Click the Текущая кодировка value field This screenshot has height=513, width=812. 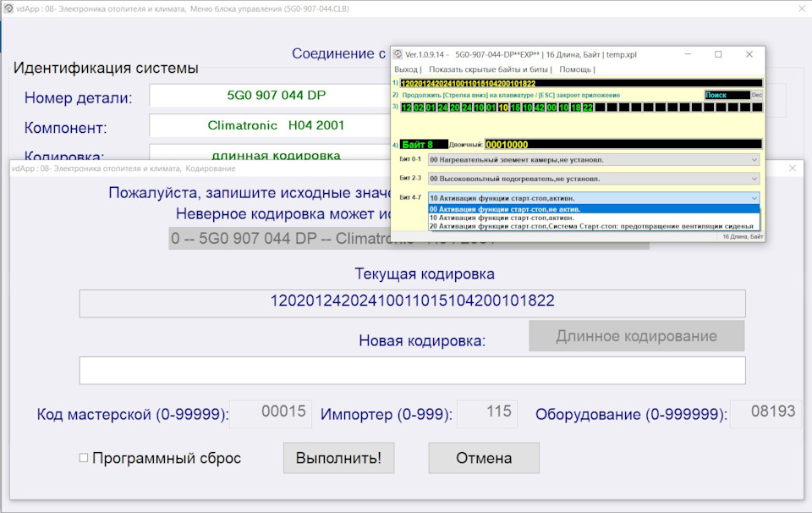pos(412,303)
